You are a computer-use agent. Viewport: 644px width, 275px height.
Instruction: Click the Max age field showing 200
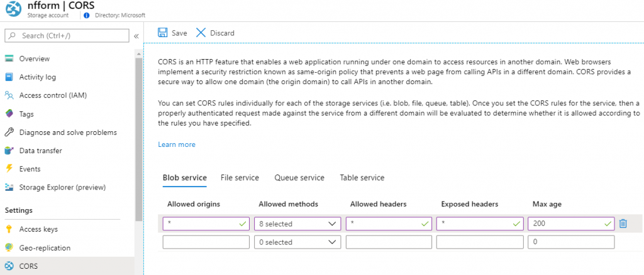point(566,224)
